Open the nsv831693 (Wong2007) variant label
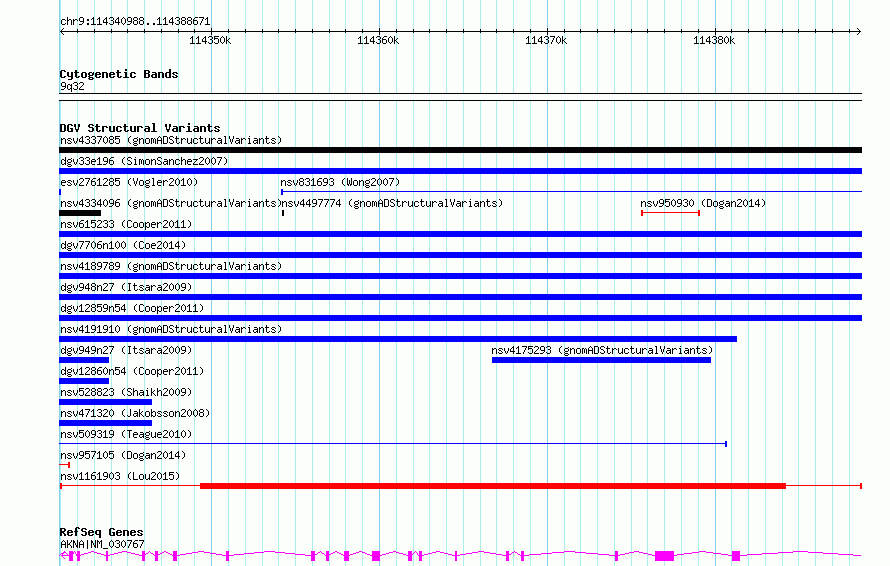 pos(339,182)
